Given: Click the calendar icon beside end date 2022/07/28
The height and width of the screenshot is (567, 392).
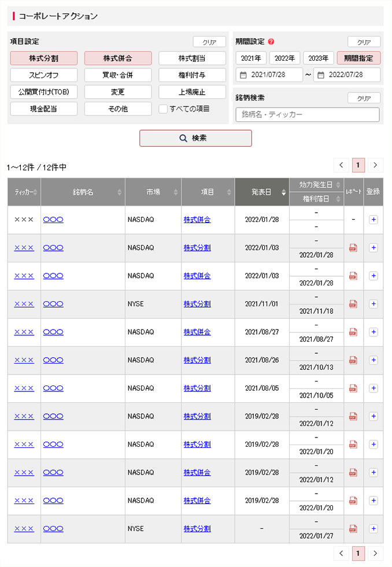Looking at the screenshot, I should coord(321,75).
